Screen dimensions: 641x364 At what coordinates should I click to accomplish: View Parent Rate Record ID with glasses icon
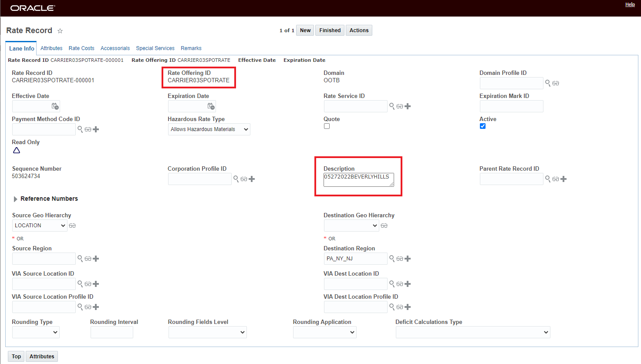556,179
